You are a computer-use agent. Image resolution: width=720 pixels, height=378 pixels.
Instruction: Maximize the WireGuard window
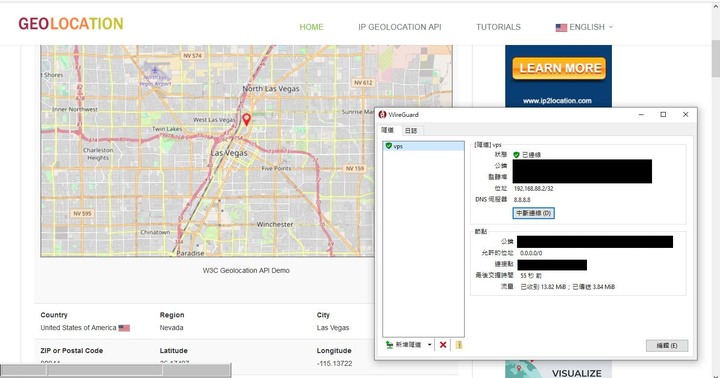point(663,114)
